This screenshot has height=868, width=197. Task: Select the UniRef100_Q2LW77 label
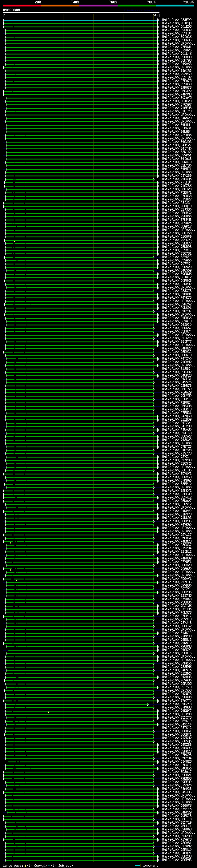click(177, 243)
